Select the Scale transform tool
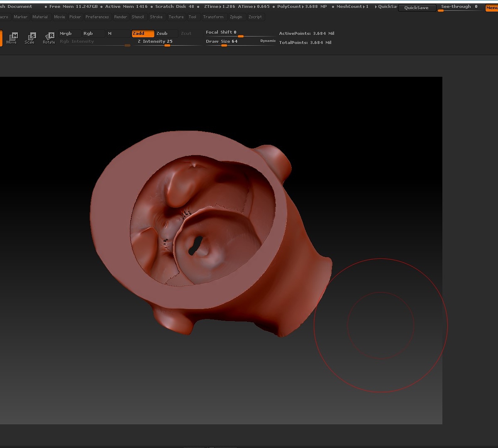Screen dimensions: 498x448 [x=29, y=38]
